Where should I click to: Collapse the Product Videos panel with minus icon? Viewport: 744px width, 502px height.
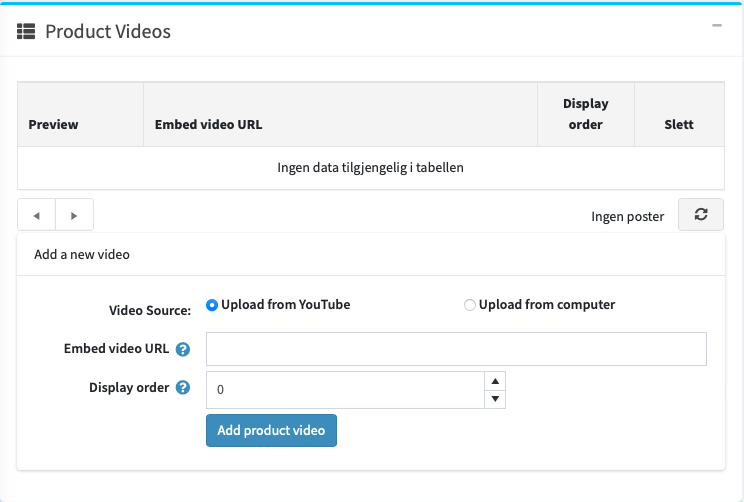click(716, 26)
